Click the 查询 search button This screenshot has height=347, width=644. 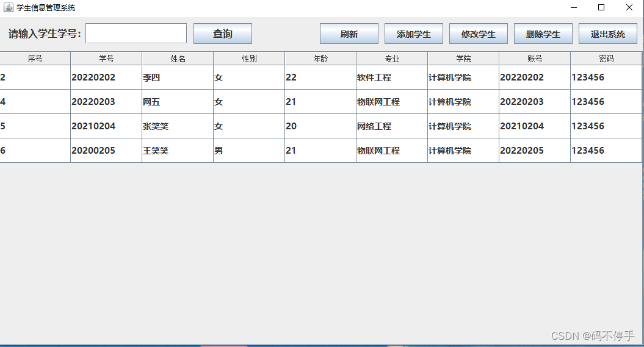pyautogui.click(x=223, y=34)
